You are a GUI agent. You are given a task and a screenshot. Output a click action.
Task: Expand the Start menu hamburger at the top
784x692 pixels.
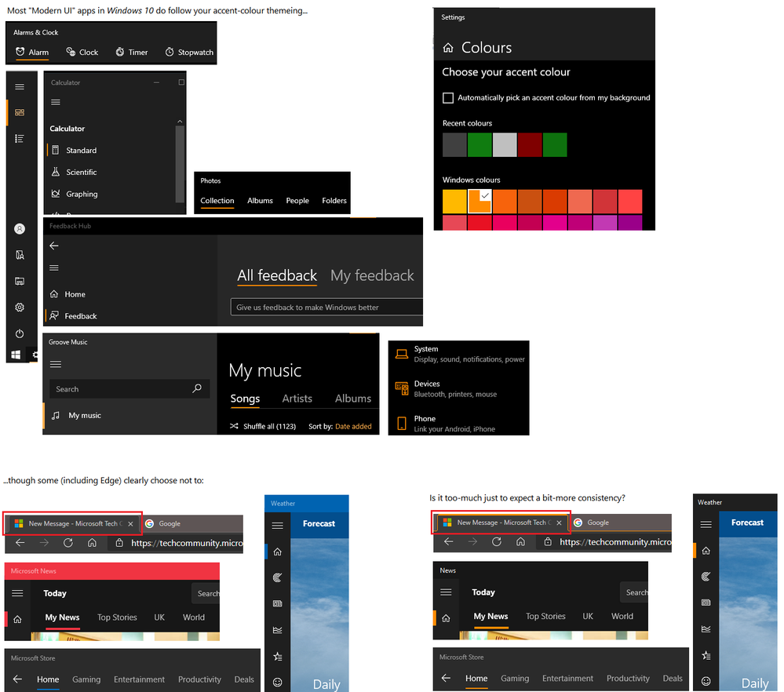20,86
